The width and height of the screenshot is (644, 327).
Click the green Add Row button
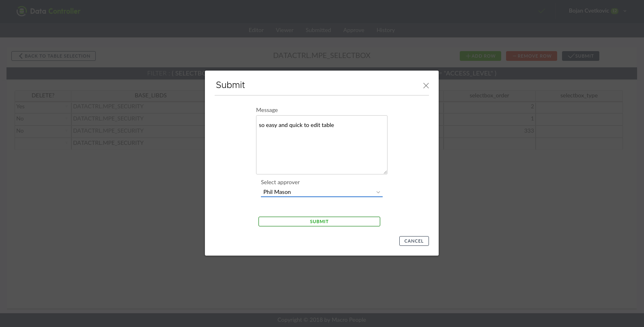(480, 56)
